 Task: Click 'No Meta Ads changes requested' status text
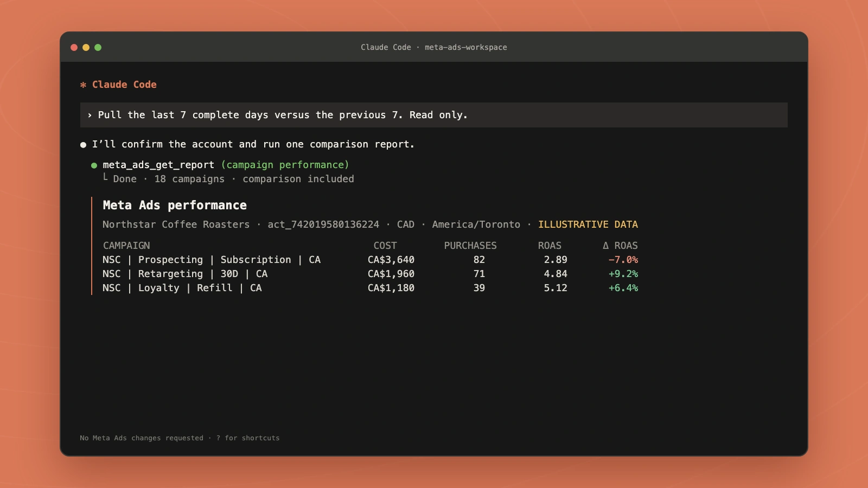point(142,438)
